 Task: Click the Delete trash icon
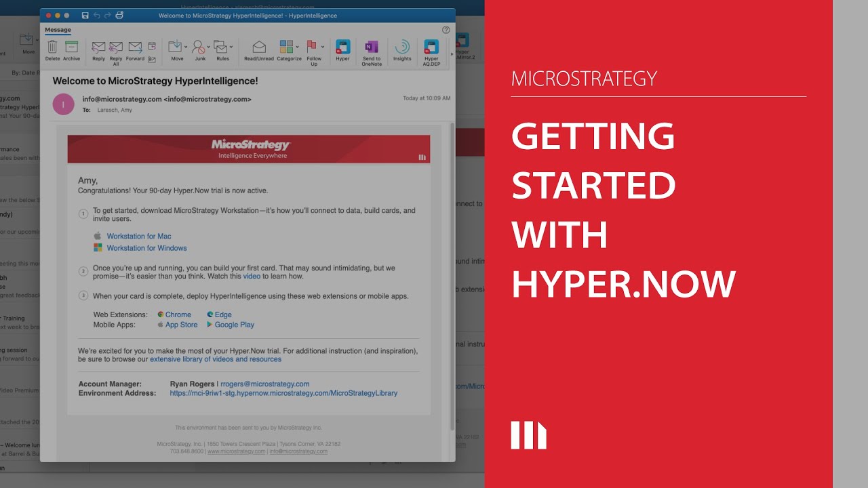(x=52, y=47)
